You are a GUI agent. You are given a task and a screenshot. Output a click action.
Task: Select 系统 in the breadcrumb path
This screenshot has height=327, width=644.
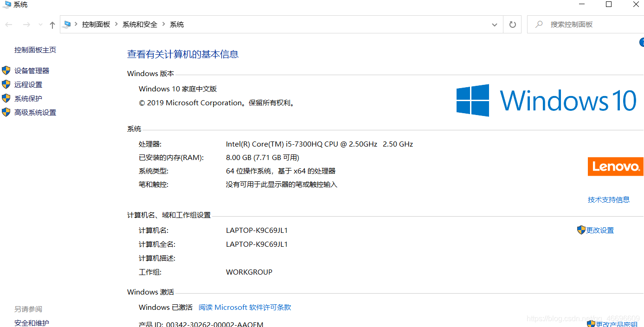(177, 25)
